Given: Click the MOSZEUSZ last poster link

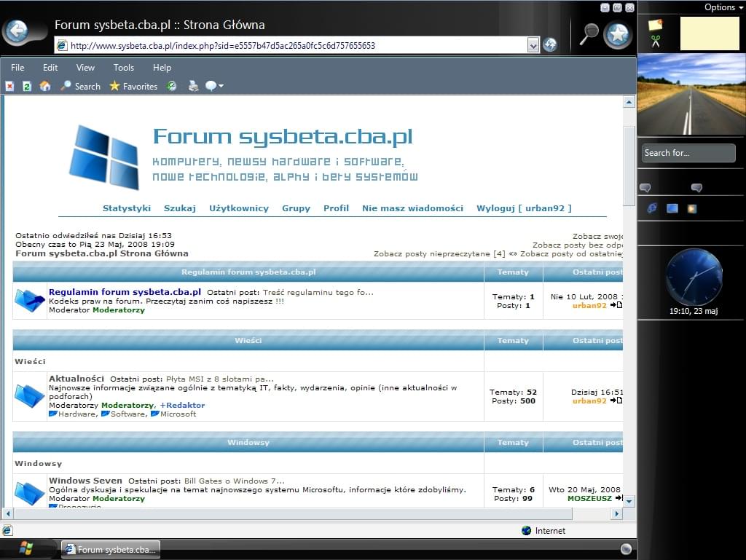Looking at the screenshot, I should point(589,498).
